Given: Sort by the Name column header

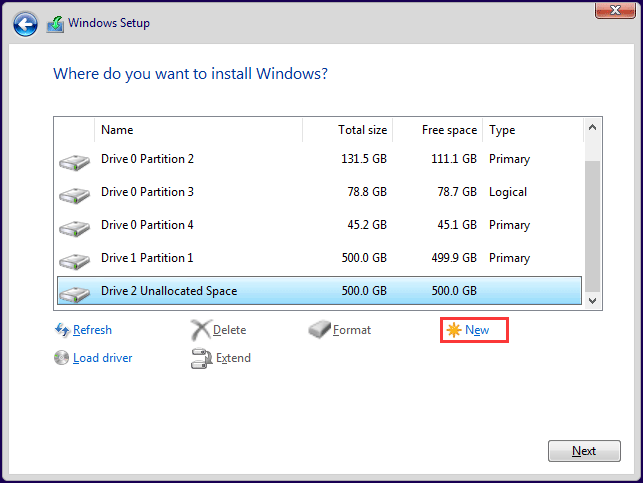Looking at the screenshot, I should 198,130.
